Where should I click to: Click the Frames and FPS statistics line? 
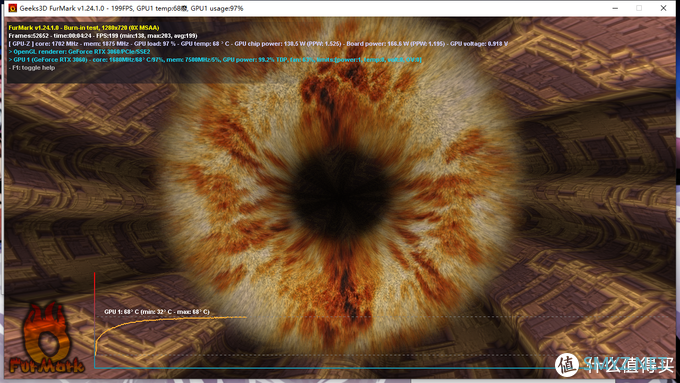103,36
